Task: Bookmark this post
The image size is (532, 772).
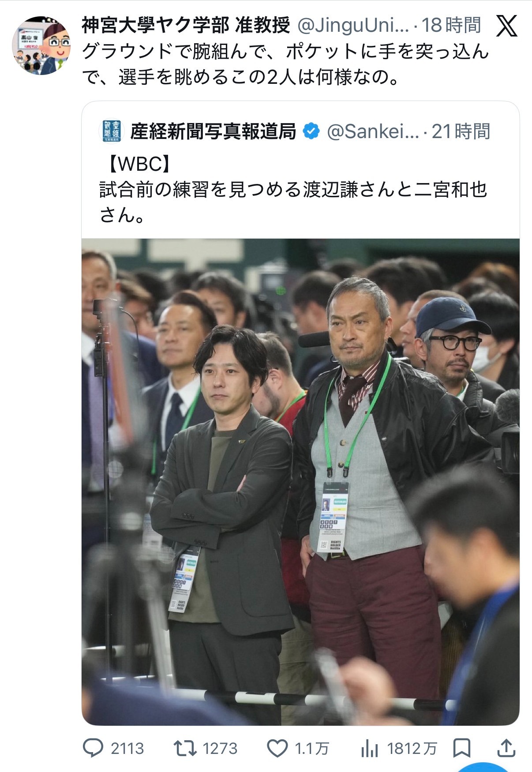Action: click(461, 748)
